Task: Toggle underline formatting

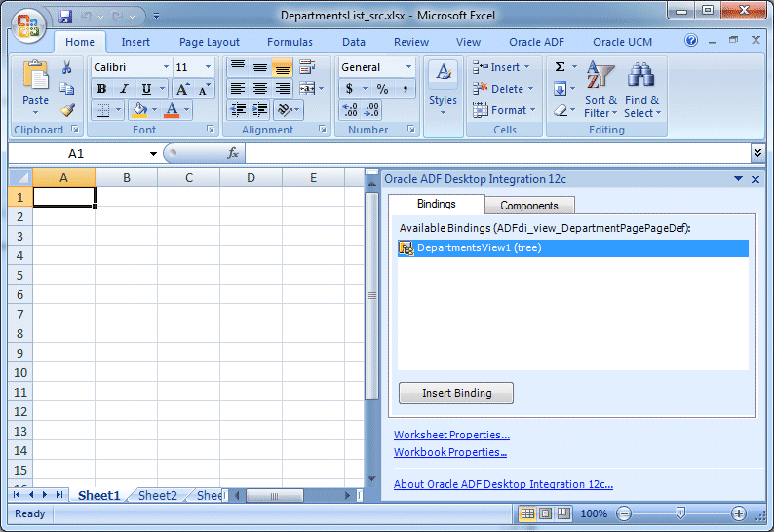Action: 146,89
